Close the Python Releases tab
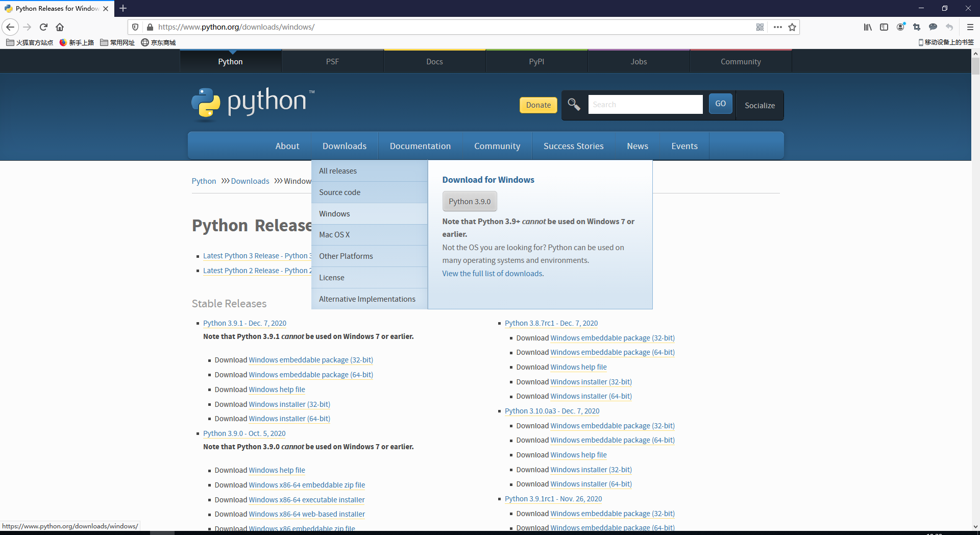Image resolution: width=980 pixels, height=535 pixels. (106, 8)
